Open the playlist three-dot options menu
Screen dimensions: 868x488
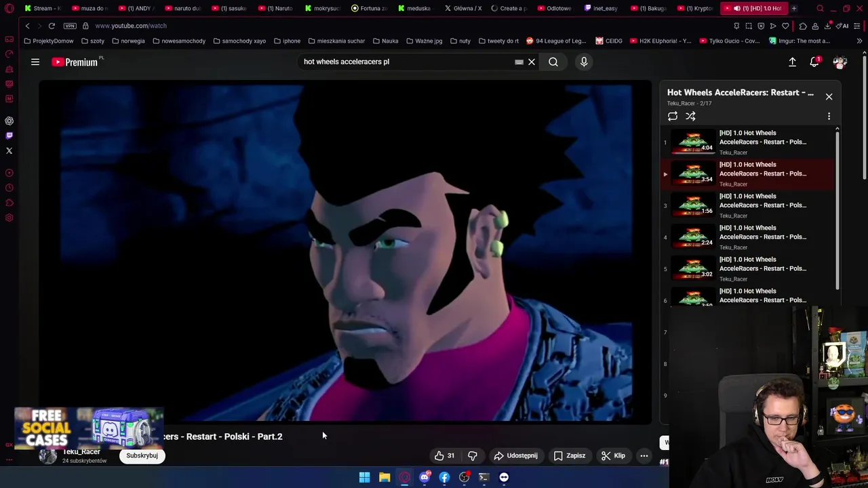[829, 117]
